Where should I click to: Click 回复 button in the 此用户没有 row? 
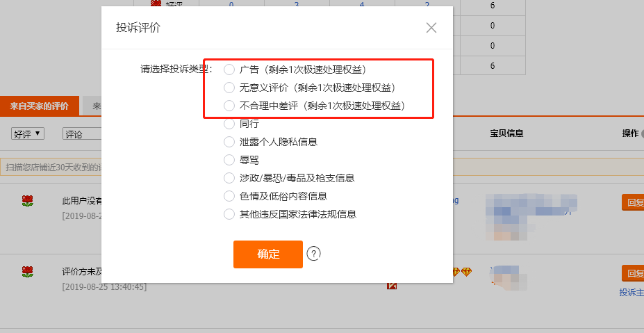(633, 203)
